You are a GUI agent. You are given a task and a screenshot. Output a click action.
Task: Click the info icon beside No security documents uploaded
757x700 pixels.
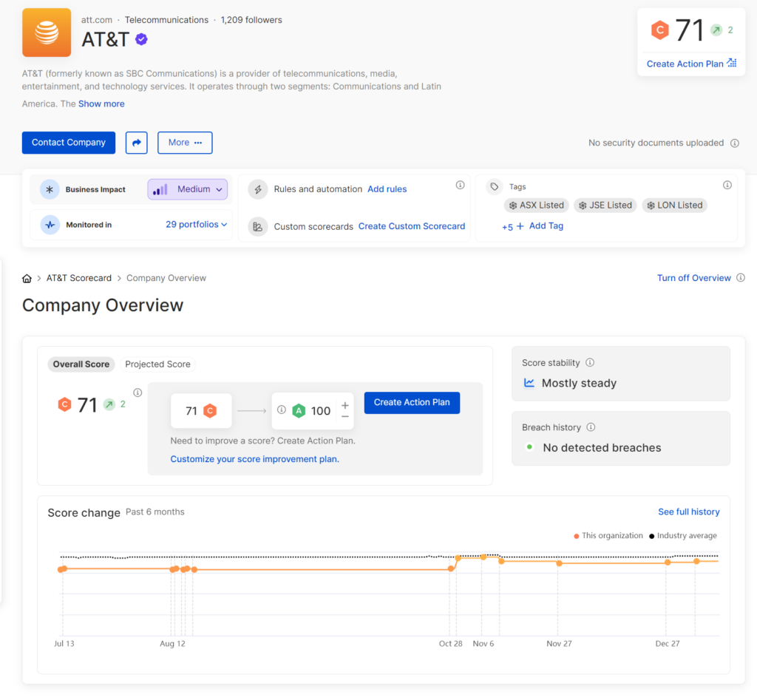(x=734, y=143)
